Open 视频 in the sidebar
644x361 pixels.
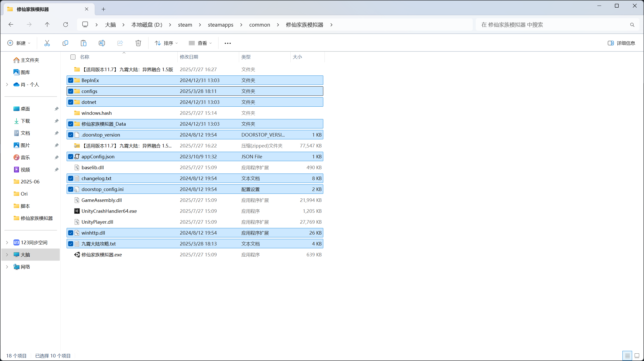[22, 169]
